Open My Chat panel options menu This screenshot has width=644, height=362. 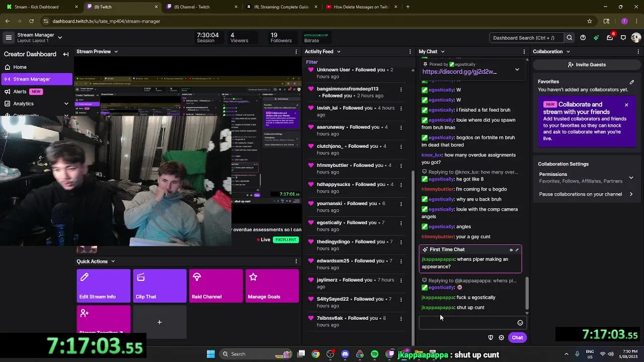[524, 51]
